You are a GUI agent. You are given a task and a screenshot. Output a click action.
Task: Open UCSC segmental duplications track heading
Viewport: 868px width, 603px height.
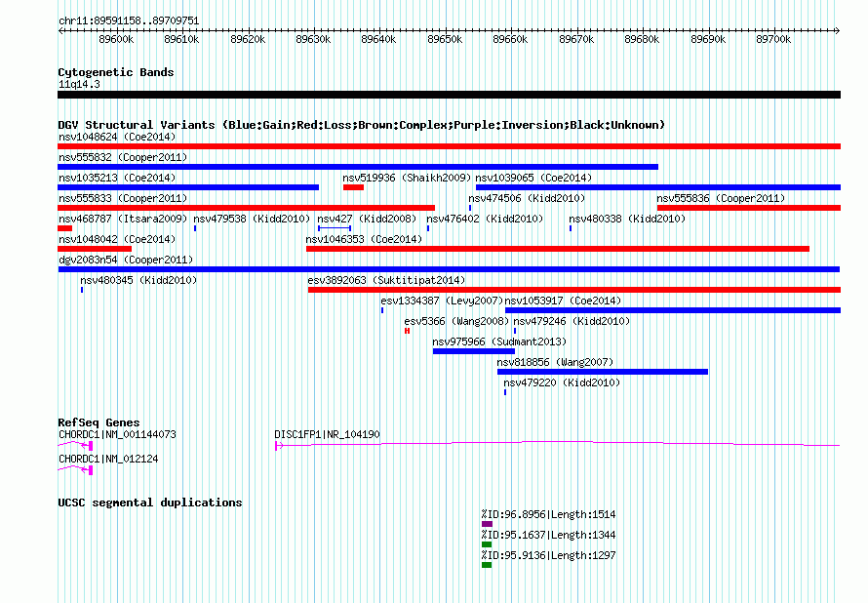point(150,502)
